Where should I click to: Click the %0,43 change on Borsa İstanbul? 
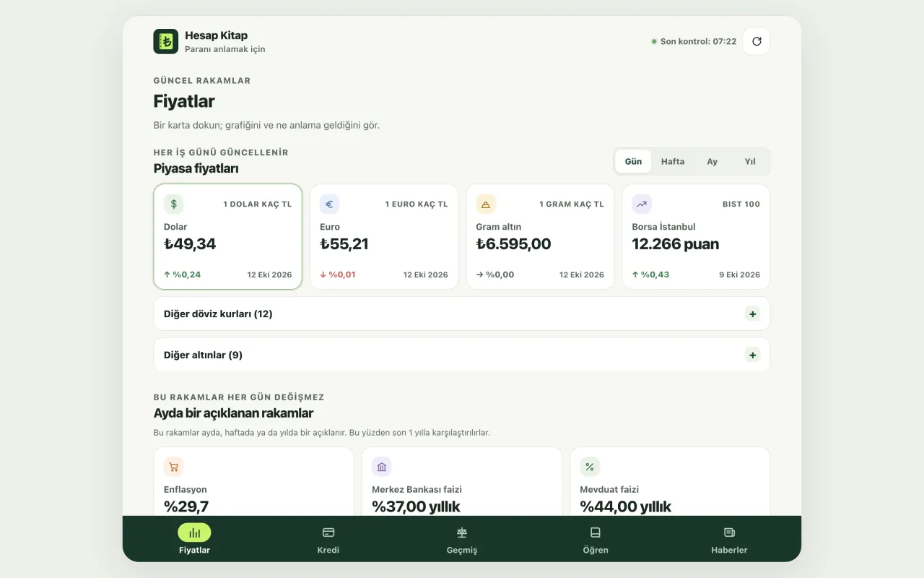tap(651, 275)
